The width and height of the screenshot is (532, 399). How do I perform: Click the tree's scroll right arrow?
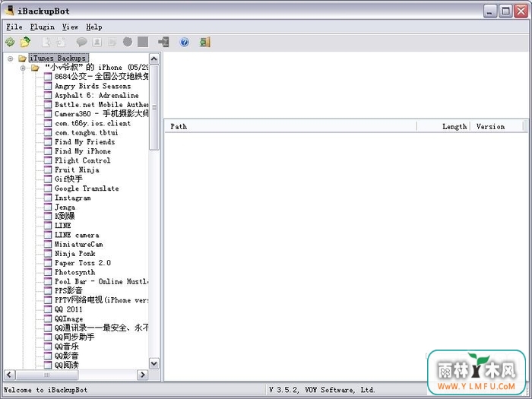click(143, 375)
